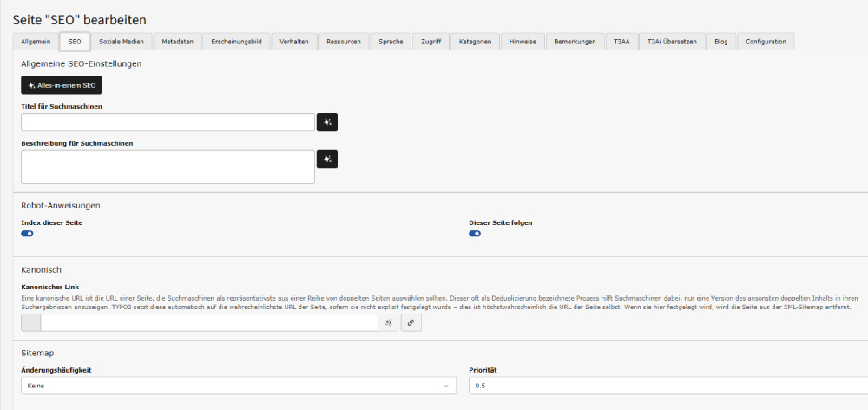Click the translate icon next to the canonical link field

pos(388,322)
